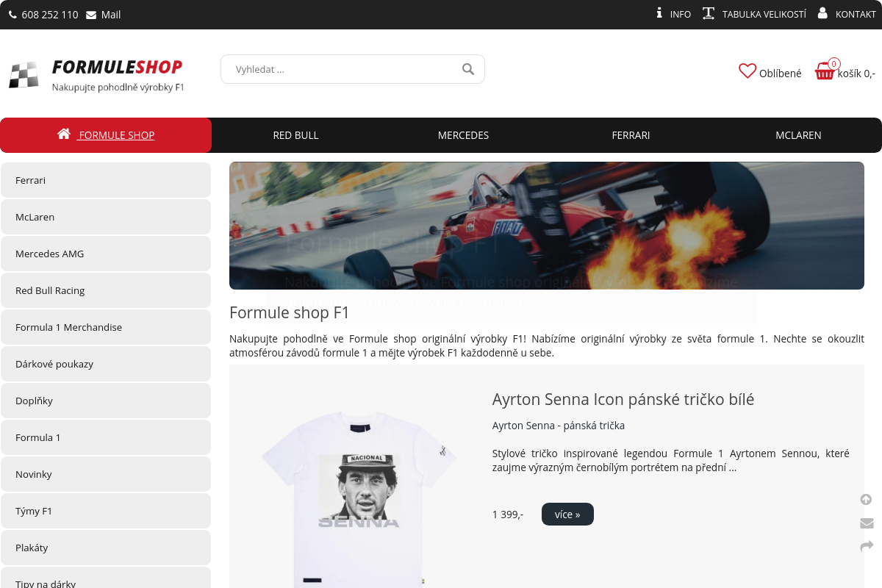Image resolution: width=882 pixels, height=588 pixels.
Task: Click the search magnifier icon
Action: pos(468,69)
